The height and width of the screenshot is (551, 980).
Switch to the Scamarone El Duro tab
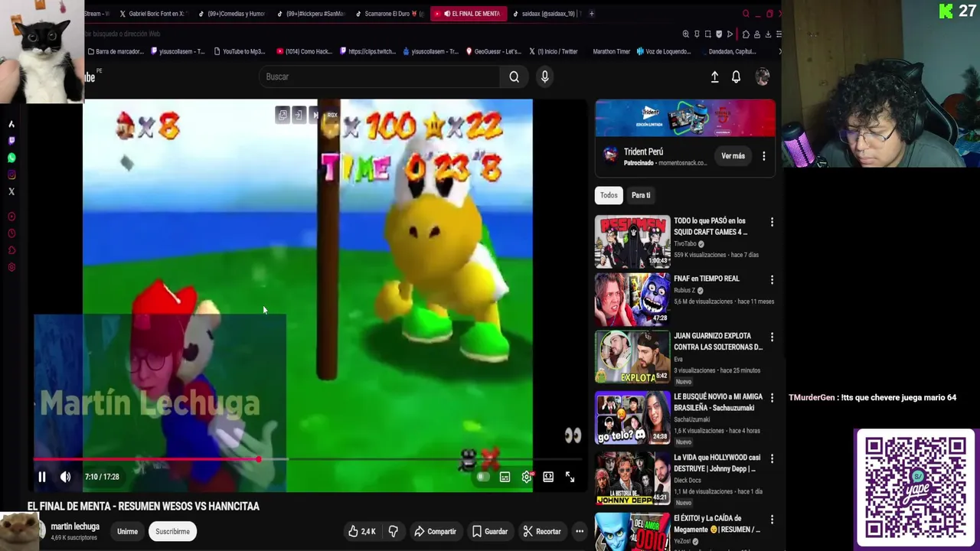pyautogui.click(x=389, y=14)
